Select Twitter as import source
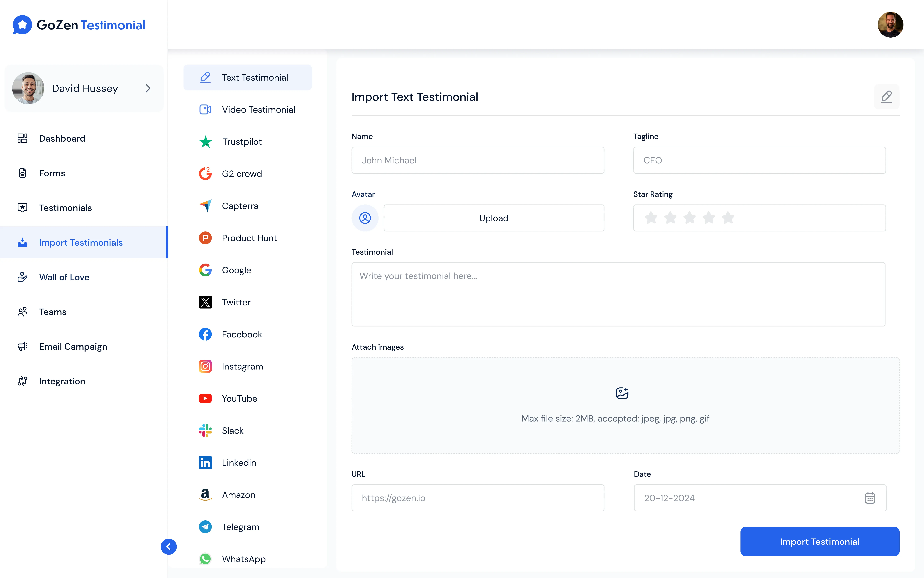This screenshot has width=924, height=578. 248,302
